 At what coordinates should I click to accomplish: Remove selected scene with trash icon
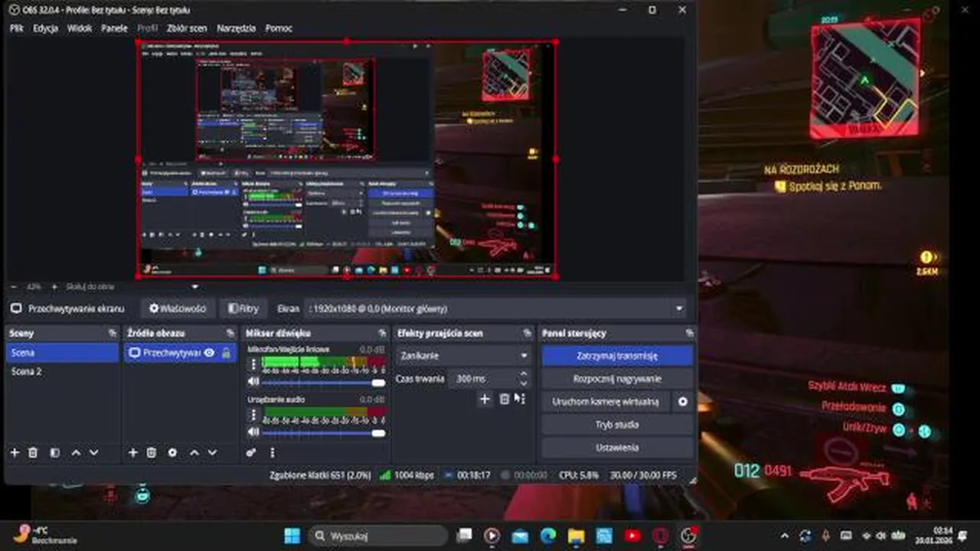coord(33,453)
